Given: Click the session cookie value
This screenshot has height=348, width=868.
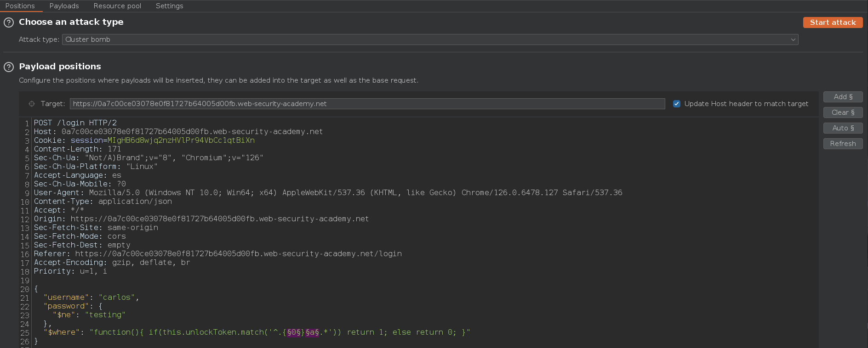Looking at the screenshot, I should coord(181,140).
